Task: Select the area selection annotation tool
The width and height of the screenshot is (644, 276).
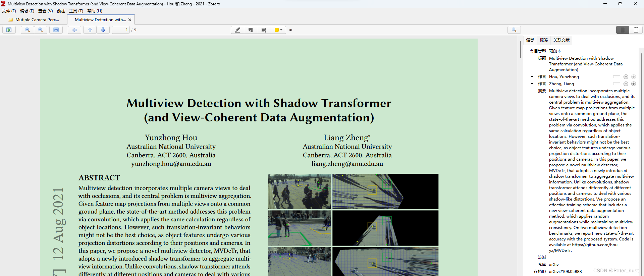Action: pos(264,30)
